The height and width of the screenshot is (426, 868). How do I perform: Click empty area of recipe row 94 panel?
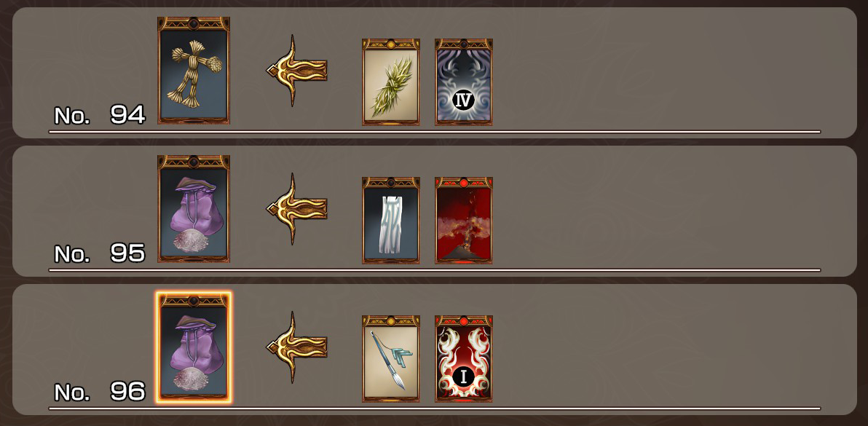(x=664, y=72)
